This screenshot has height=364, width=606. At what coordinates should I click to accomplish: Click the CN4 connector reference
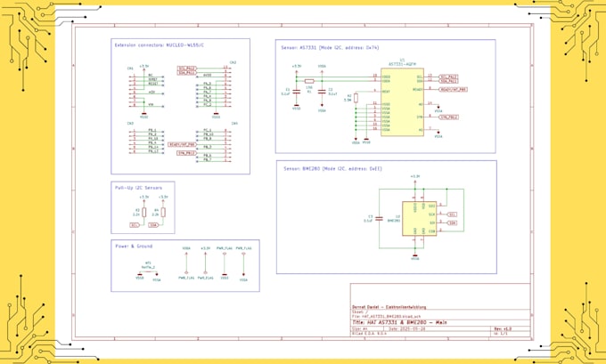tap(234, 123)
